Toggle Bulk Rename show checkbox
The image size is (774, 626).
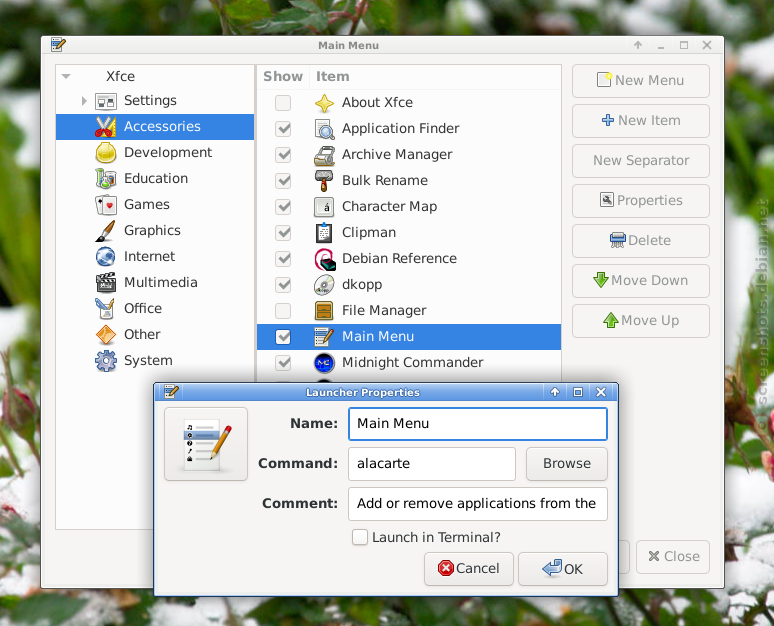pyautogui.click(x=283, y=181)
